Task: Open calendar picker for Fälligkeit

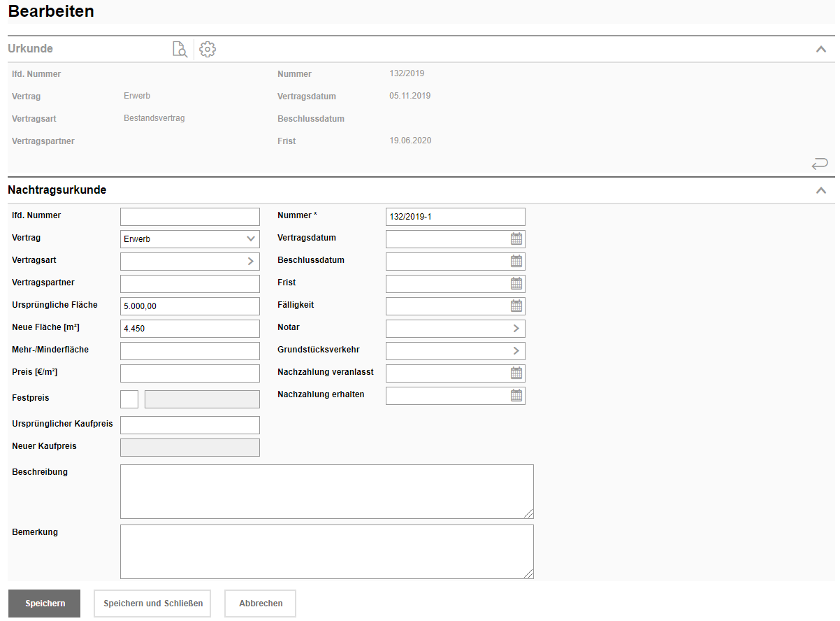Action: (516, 306)
